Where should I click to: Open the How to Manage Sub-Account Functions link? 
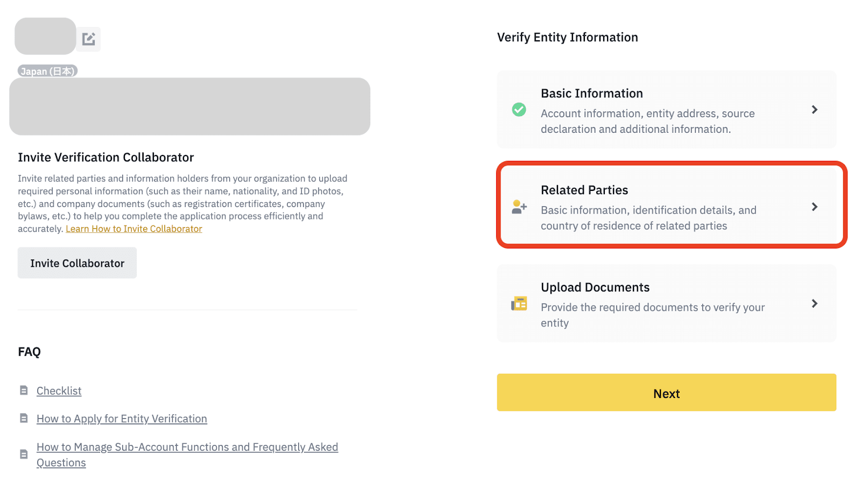(x=187, y=455)
